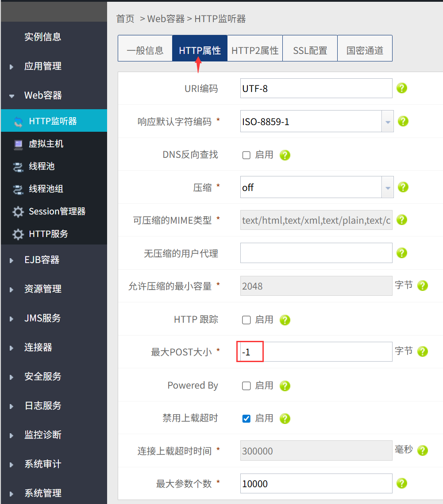The image size is (443, 504).
Task: Click the gear icon beside HTTP服务
Action: point(18,234)
